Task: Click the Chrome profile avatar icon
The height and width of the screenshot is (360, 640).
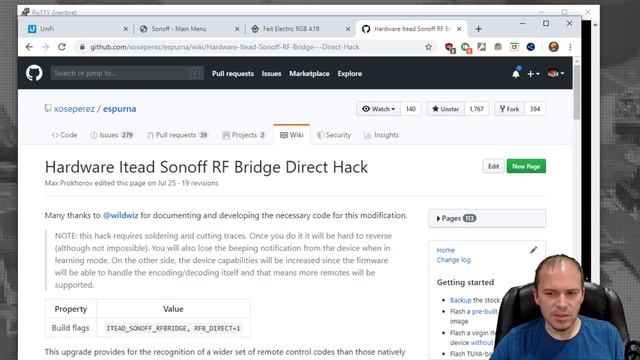Action: pos(553,47)
